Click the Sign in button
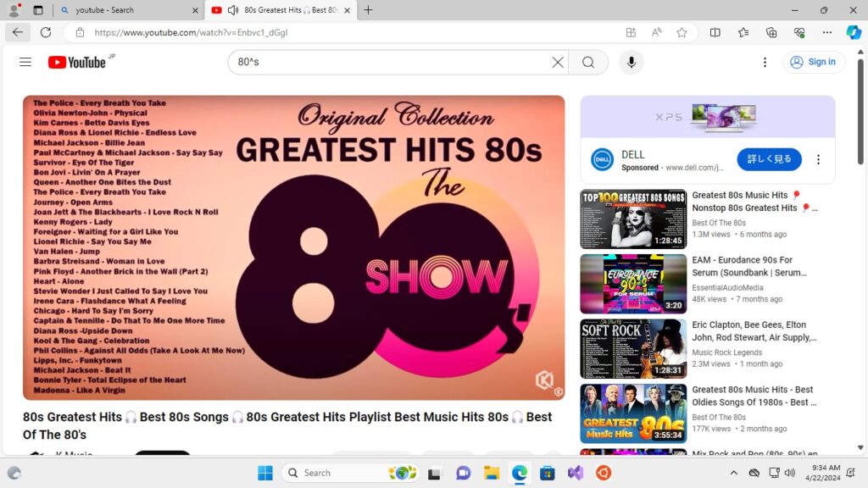The image size is (868, 488). [x=813, y=62]
